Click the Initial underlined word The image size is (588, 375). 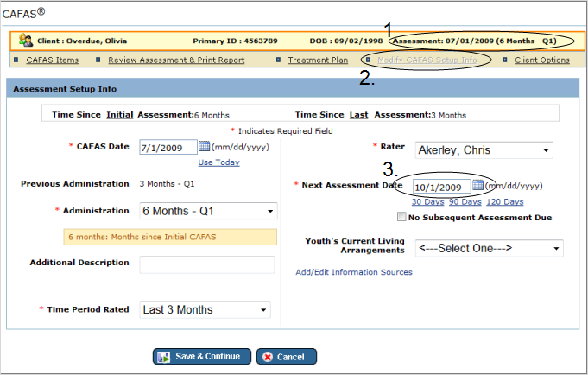pyautogui.click(x=120, y=115)
